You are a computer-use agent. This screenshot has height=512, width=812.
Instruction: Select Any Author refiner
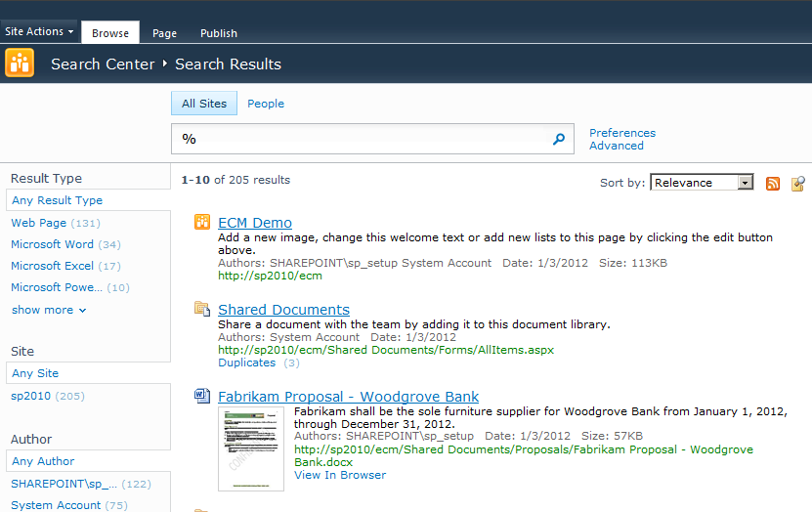43,461
